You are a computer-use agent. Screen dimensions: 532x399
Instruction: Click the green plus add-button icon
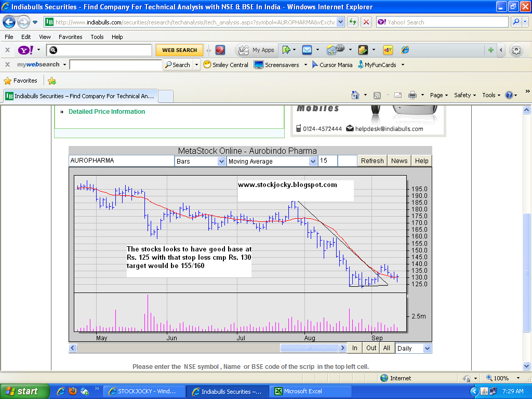[490, 50]
